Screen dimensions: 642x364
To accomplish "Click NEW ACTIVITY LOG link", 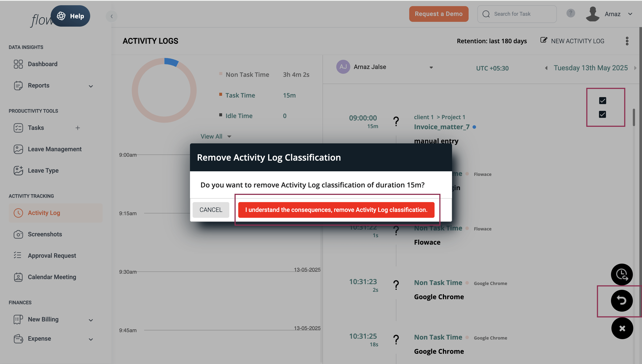I will coord(578,41).
